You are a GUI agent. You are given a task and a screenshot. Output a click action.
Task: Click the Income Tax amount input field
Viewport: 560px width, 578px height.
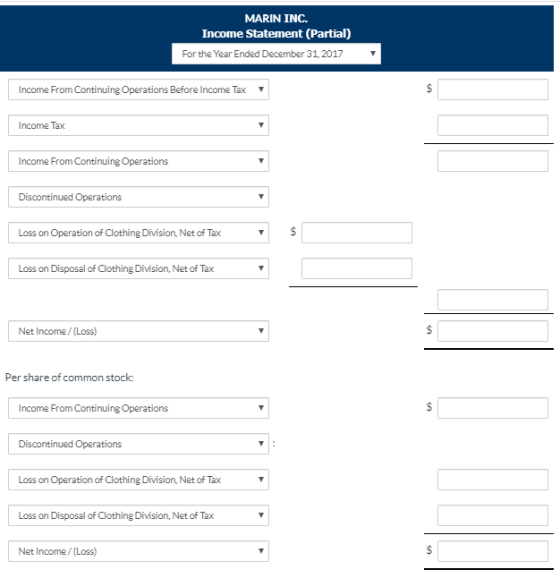pyautogui.click(x=493, y=125)
